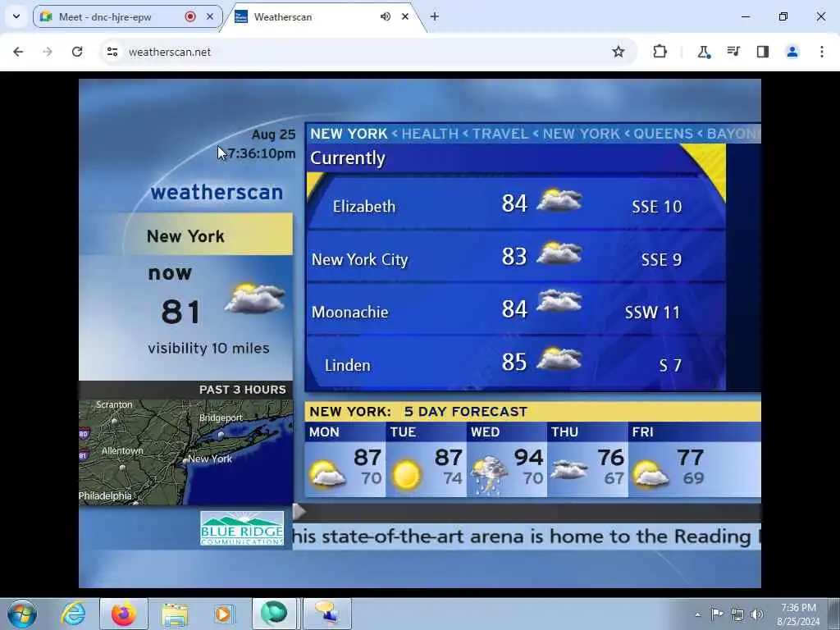Image resolution: width=840 pixels, height=630 pixels.
Task: Click the ticker play arrow marker
Action: (299, 512)
